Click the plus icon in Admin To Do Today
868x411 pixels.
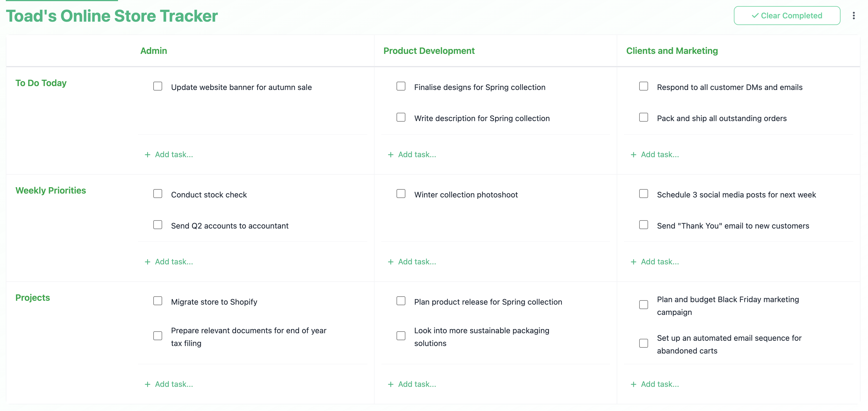(147, 155)
